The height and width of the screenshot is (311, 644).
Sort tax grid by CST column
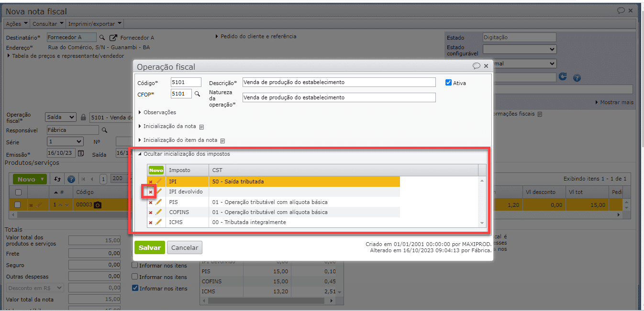tap(343, 170)
